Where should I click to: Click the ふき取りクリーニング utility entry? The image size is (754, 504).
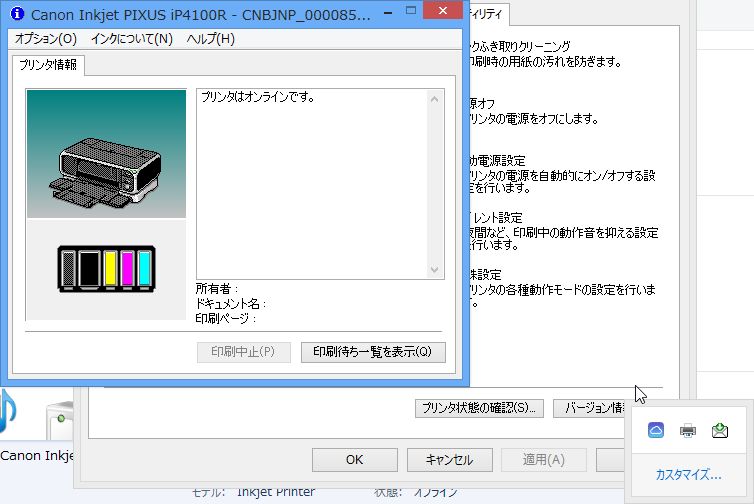click(545, 54)
